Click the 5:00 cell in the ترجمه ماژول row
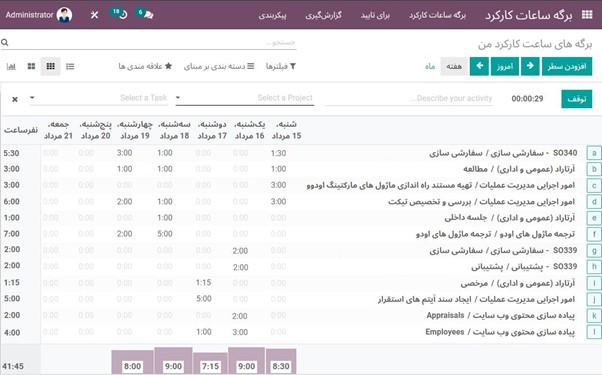This screenshot has height=375, width=602. tap(165, 234)
